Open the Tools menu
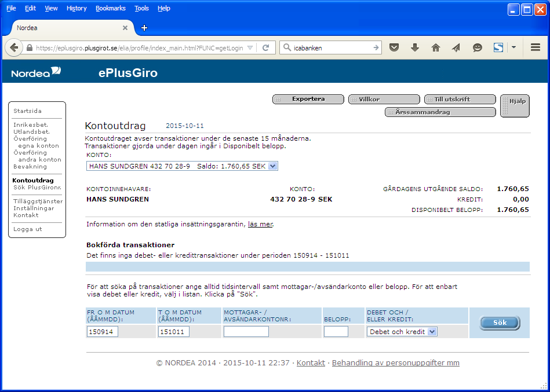 pyautogui.click(x=141, y=8)
